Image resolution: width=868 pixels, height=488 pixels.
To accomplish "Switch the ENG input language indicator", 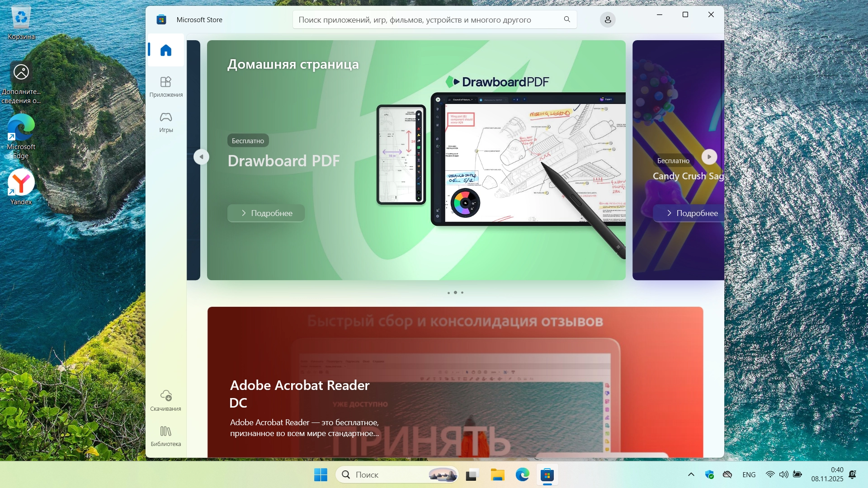I will [749, 474].
